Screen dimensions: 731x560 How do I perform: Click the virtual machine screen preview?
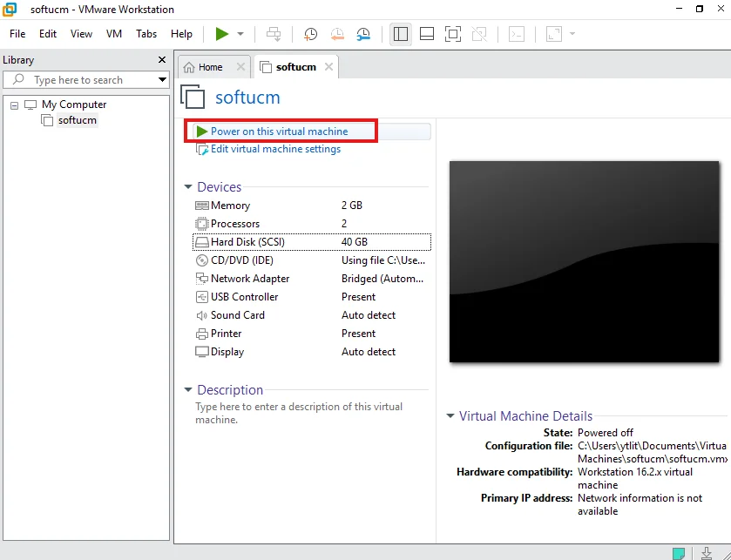(584, 262)
